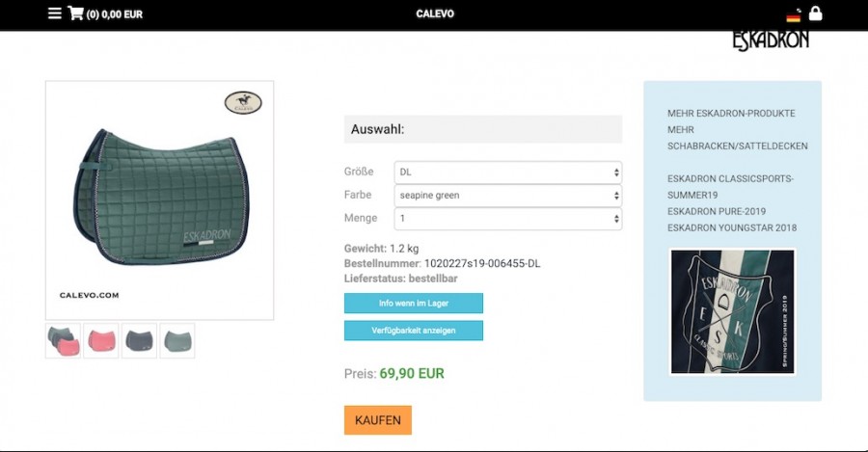
Task: Select the multi-color saddle pads thumbnail
Action: (63, 341)
